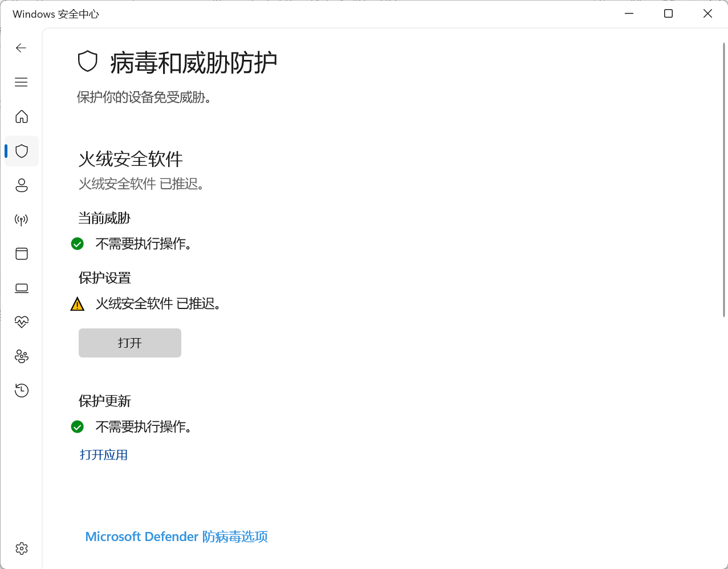Click 保护更新 section label
The image size is (728, 569).
click(x=105, y=401)
